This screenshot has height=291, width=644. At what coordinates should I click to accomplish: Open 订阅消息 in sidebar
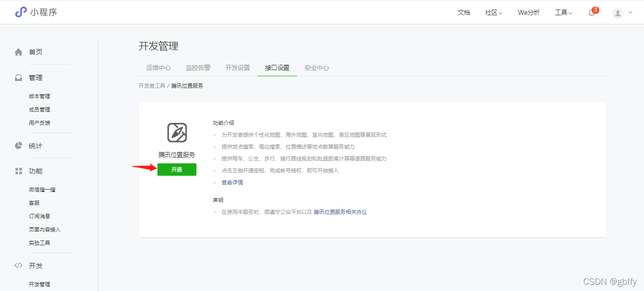tap(39, 216)
